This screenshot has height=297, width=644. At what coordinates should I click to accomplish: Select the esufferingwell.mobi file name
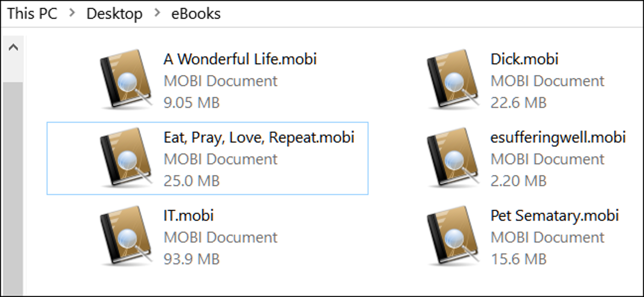(558, 137)
